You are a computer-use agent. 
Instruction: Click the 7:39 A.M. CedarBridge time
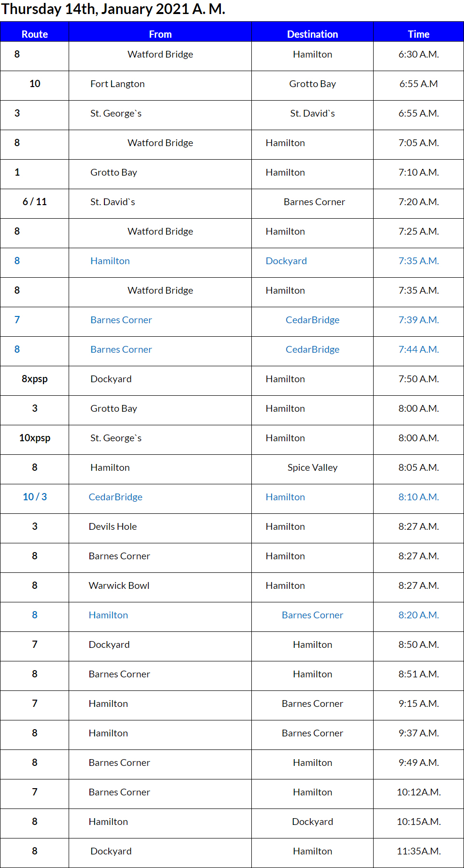click(x=419, y=320)
